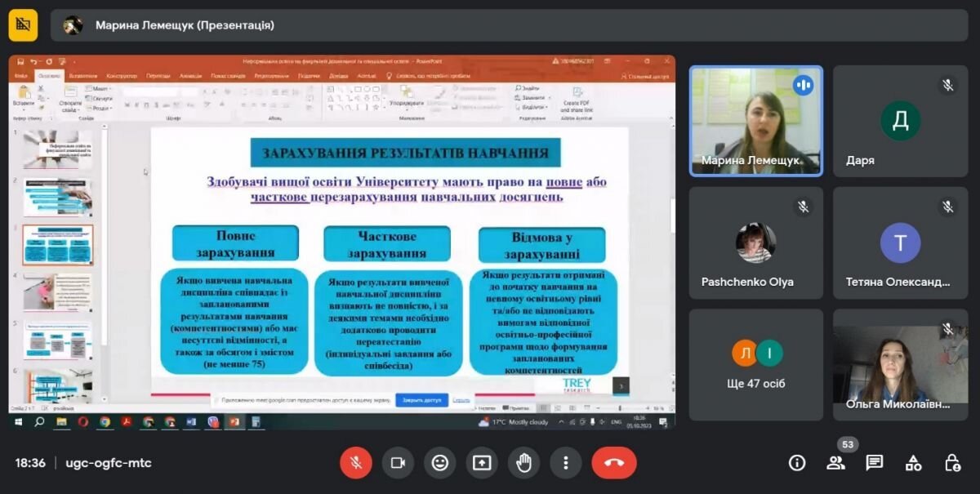Toggle the camera button in the call bar
Image resolution: width=980 pixels, height=494 pixels.
point(398,463)
